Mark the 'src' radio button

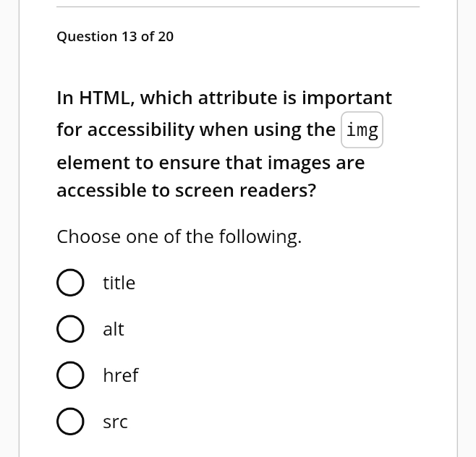pos(70,421)
